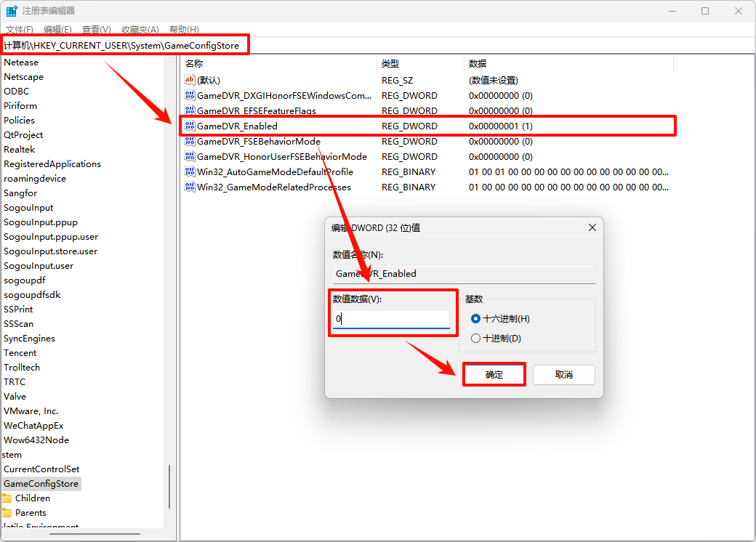Open the 收藏夹(A) menu

pyautogui.click(x=140, y=29)
